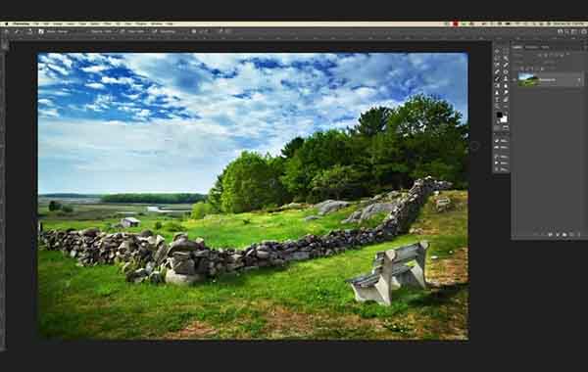Click the red recording indicator in menu bar
588x372 pixels.
click(456, 23)
